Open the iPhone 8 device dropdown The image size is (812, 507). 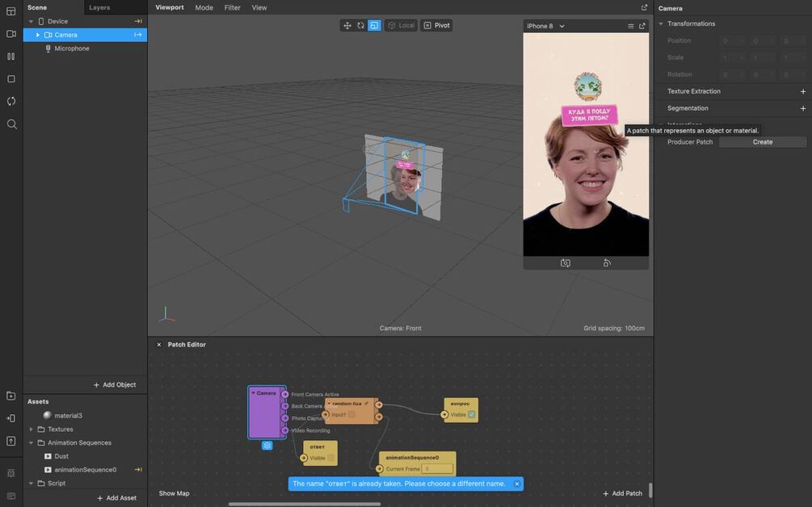(x=545, y=26)
